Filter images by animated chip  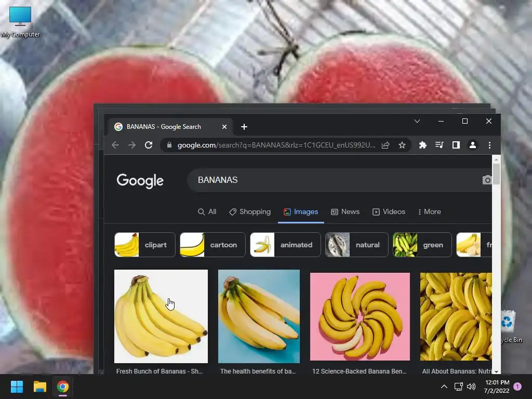coord(285,245)
